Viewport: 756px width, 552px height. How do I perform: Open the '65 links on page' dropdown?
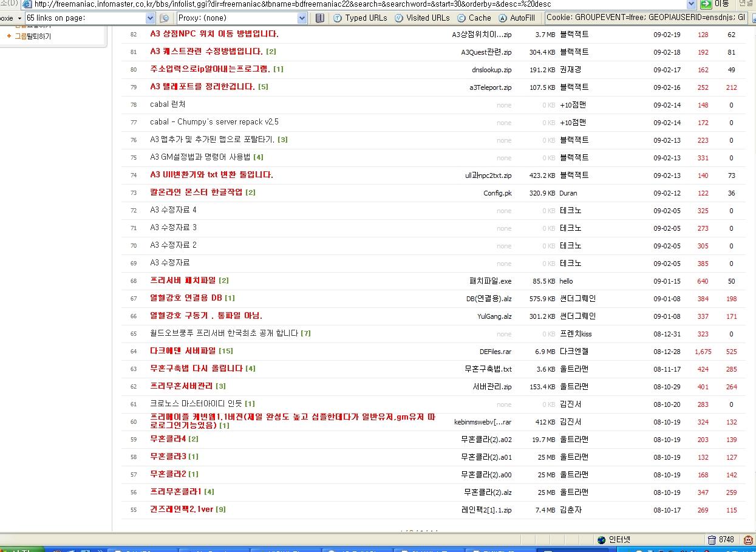151,18
